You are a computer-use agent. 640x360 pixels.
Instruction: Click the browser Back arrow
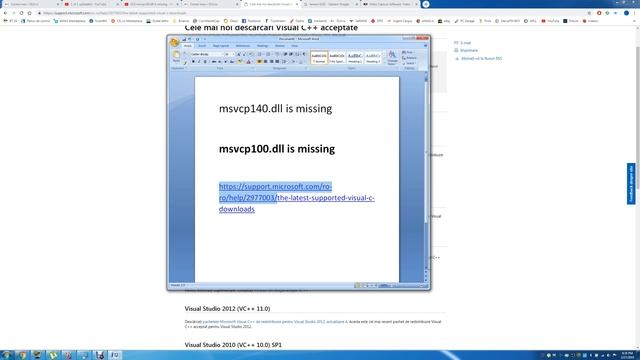(5, 13)
